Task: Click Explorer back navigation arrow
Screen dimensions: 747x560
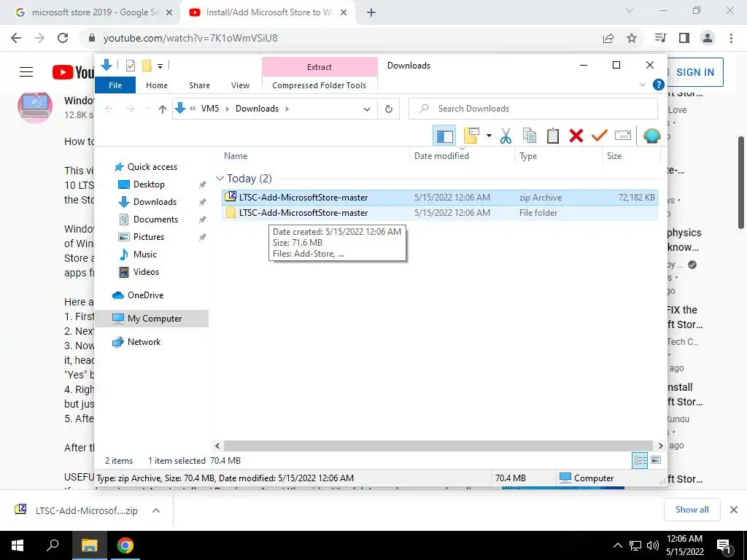Action: pyautogui.click(x=109, y=109)
